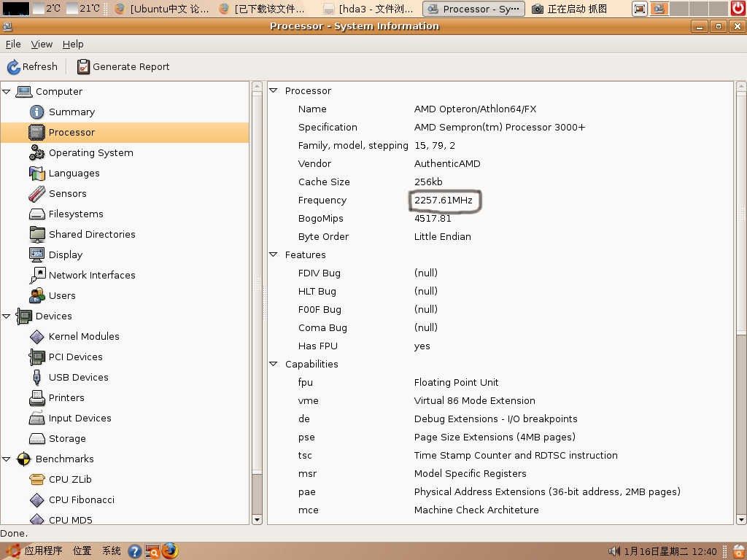Open the Input Devices keyboard icon

coord(36,418)
